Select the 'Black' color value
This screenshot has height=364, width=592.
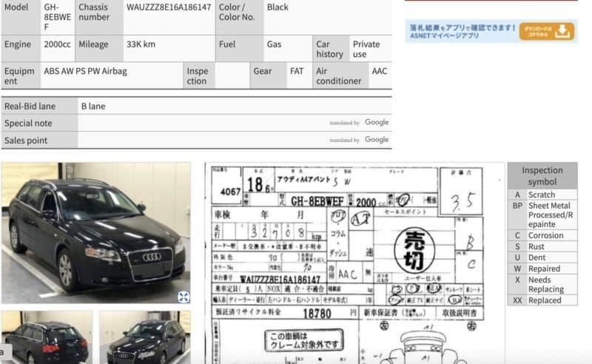[277, 7]
